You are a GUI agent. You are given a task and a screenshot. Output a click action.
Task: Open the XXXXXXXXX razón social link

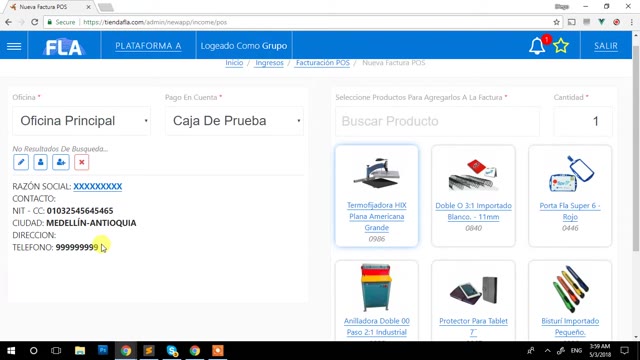98,187
